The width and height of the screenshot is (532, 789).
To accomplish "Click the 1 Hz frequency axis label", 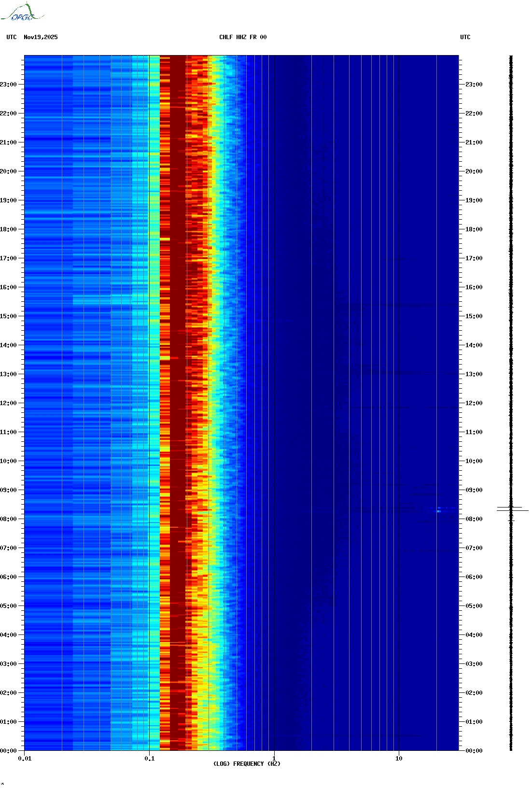I will click(274, 759).
